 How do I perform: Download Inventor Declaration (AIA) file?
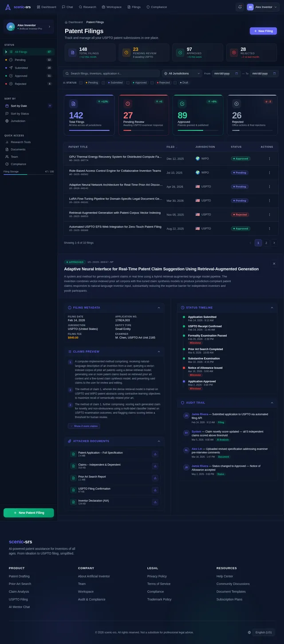pos(155,502)
